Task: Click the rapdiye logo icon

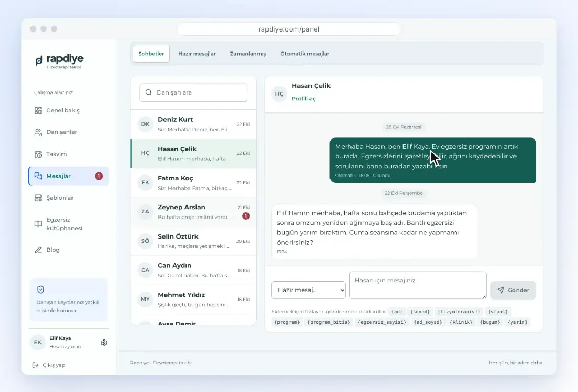Action: coord(39,60)
